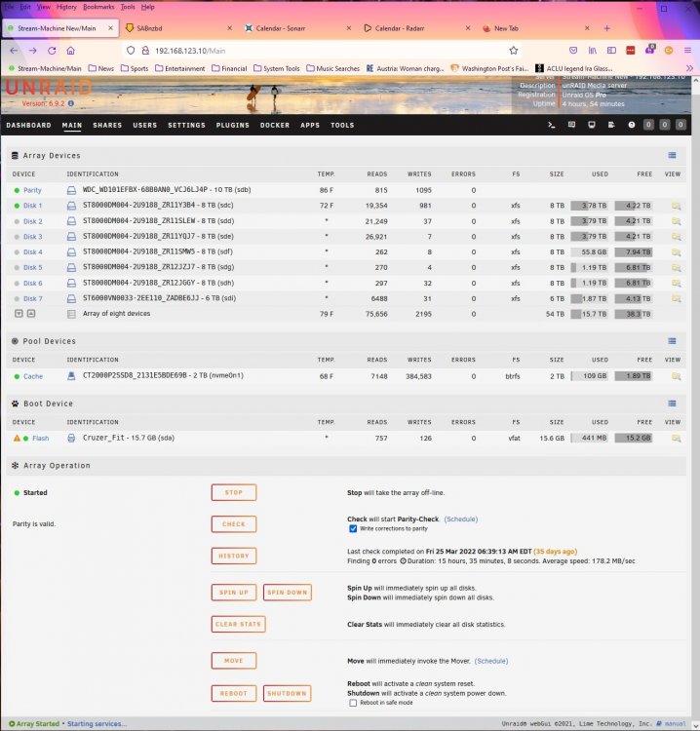Screen dimensions: 700x731
Task: Open the Firefox History menu
Action: [x=66, y=7]
